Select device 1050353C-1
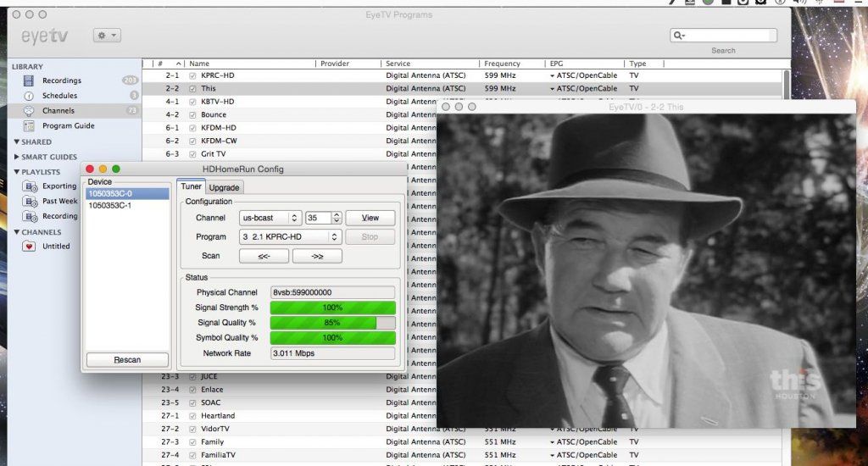This screenshot has width=868, height=466. coord(128,205)
